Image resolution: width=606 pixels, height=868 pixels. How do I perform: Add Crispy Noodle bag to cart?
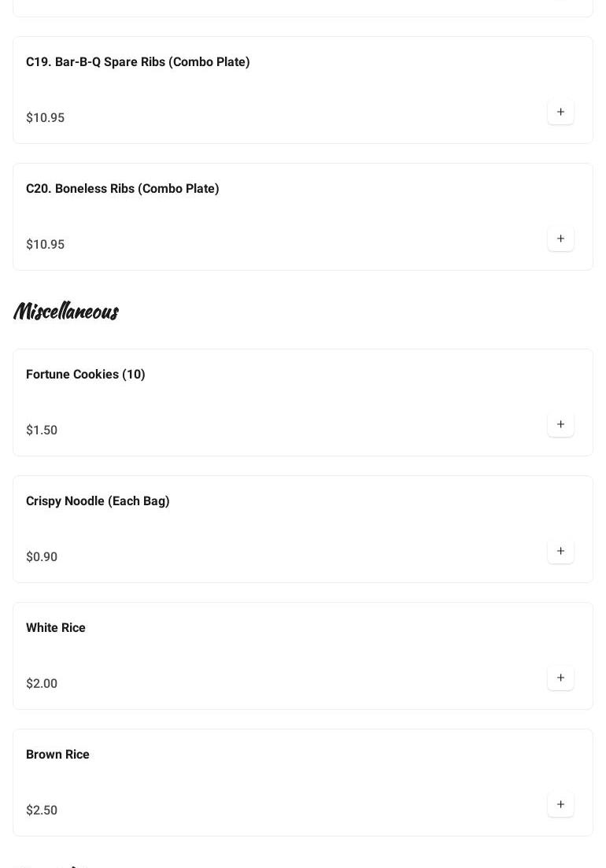pyautogui.click(x=560, y=552)
